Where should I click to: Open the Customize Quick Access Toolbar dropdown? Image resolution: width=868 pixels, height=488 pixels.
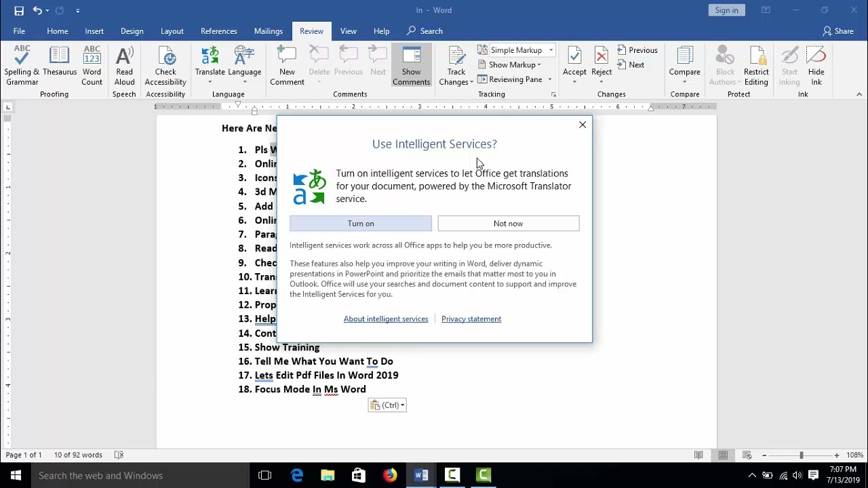[x=78, y=10]
